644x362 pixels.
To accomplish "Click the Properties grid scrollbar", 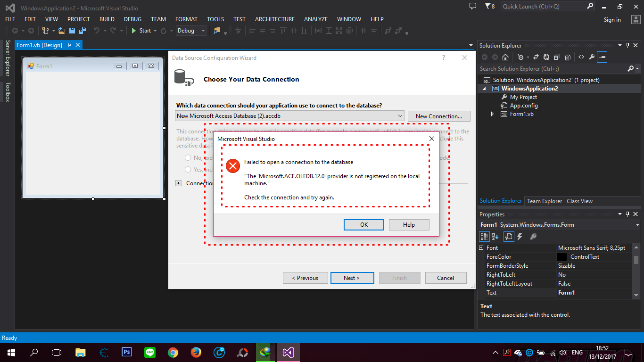I will pos(636,272).
